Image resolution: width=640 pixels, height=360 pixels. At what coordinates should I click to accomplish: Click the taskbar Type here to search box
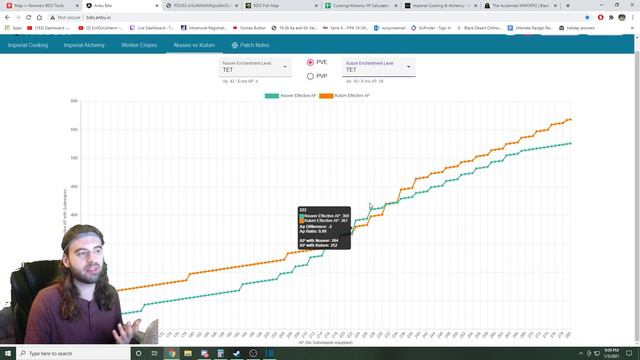pyautogui.click(x=73, y=353)
